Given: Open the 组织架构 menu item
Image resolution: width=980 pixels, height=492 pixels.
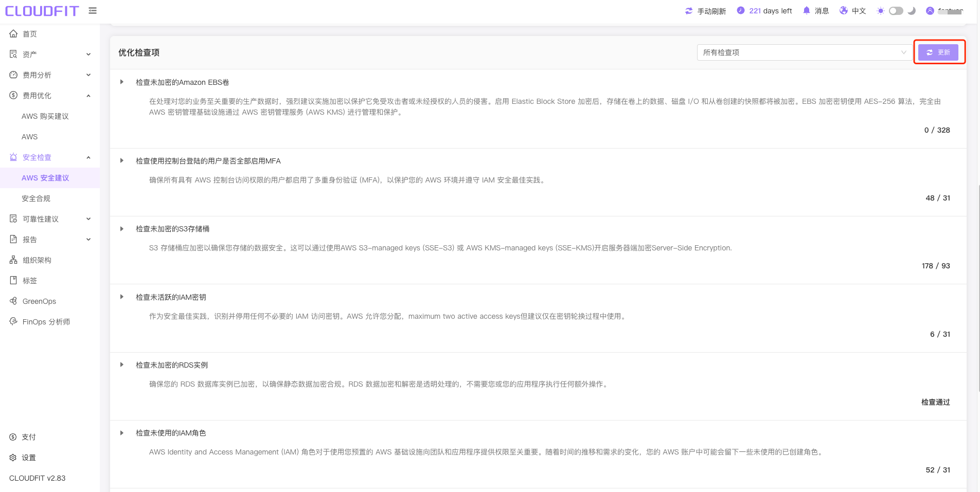Looking at the screenshot, I should click(x=50, y=260).
